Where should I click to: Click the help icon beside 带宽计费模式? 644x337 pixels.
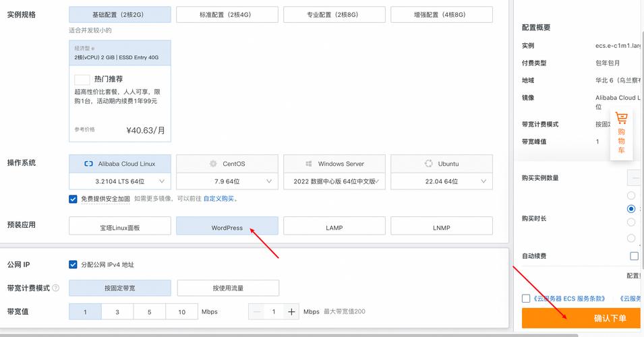point(55,288)
